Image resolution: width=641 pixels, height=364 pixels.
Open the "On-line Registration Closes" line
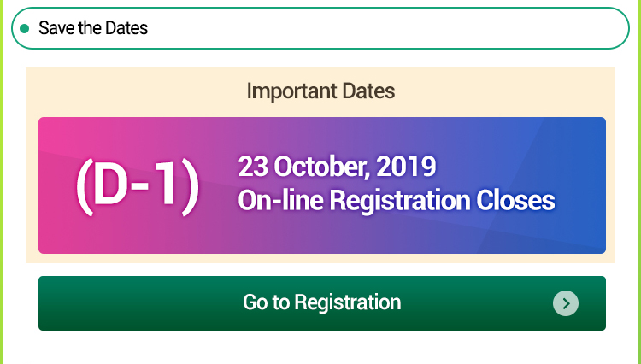pyautogui.click(x=396, y=201)
